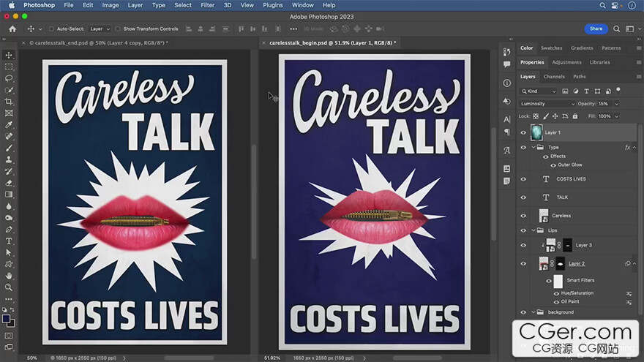Open Auto-Select Layer dropdown
This screenshot has width=644, height=362.
100,29
